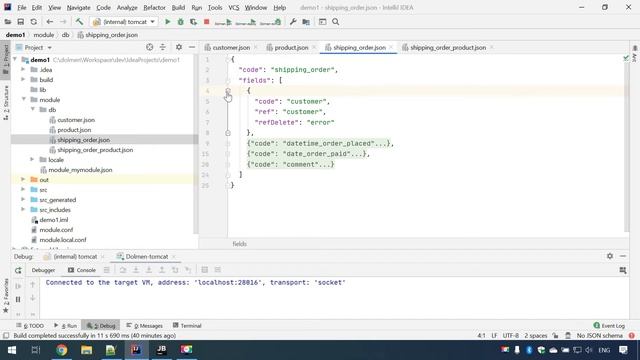This screenshot has width=640, height=360.
Task: Expand the locale folder
Action: [x=33, y=160]
